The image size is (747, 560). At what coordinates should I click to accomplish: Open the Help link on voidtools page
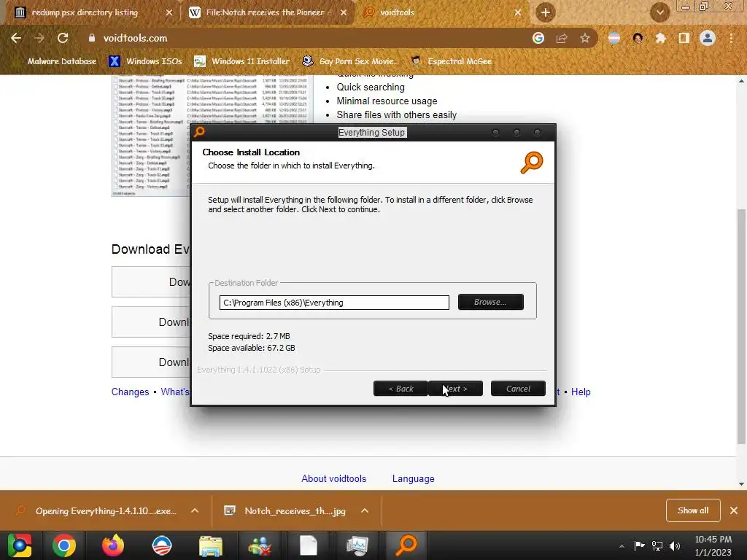click(x=581, y=392)
